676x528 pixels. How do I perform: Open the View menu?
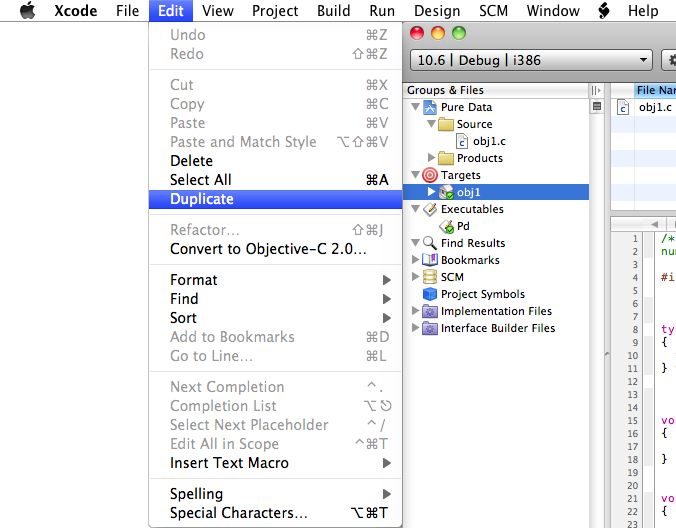(218, 10)
